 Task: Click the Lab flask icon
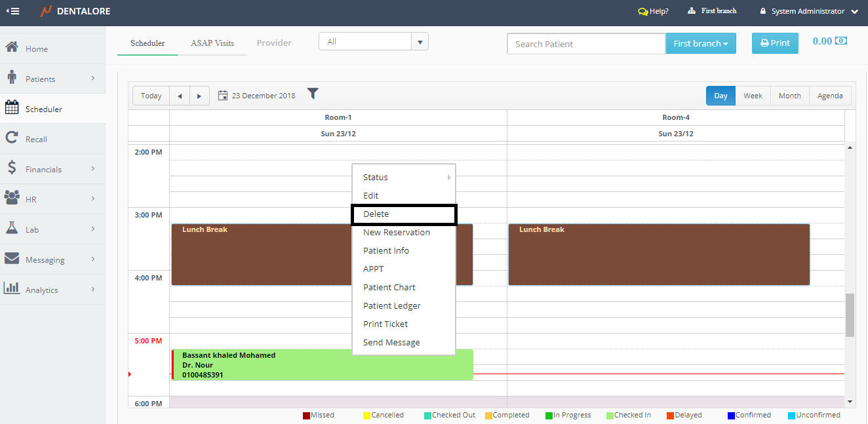pos(11,229)
